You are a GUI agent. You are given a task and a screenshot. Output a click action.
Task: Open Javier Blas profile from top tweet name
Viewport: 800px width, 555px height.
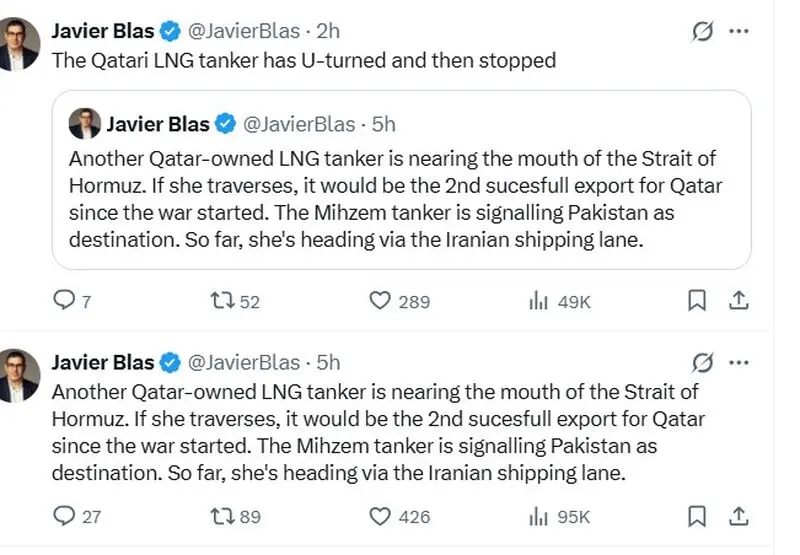[103, 31]
